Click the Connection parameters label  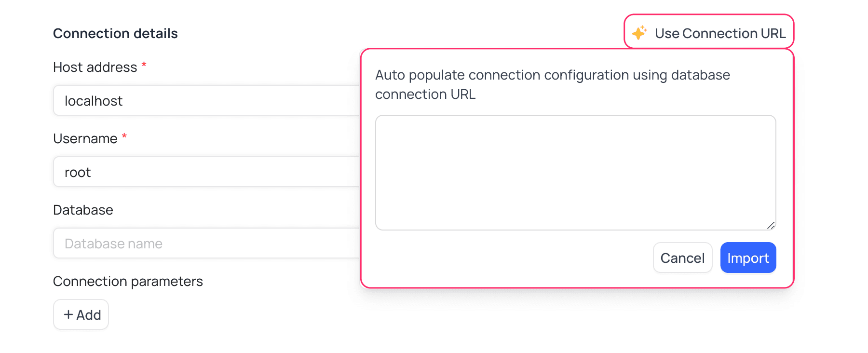(x=128, y=281)
